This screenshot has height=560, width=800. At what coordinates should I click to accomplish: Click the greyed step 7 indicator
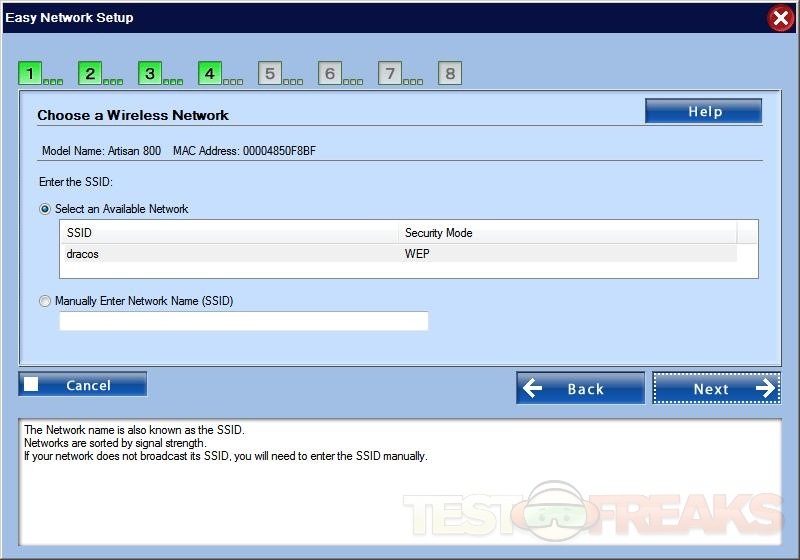390,73
